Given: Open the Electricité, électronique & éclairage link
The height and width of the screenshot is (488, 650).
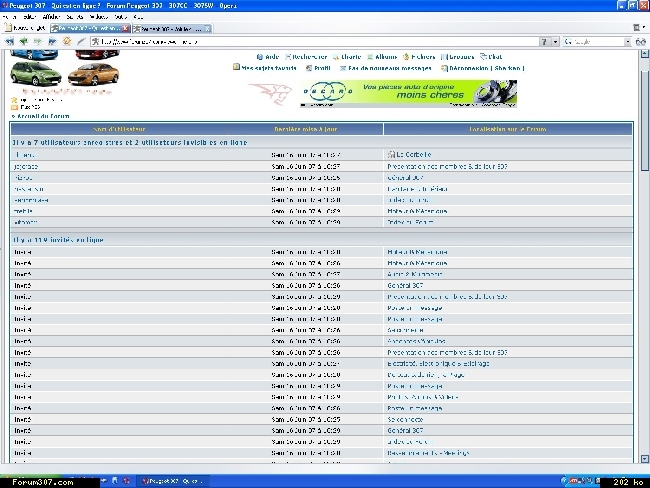Looking at the screenshot, I should (x=438, y=364).
